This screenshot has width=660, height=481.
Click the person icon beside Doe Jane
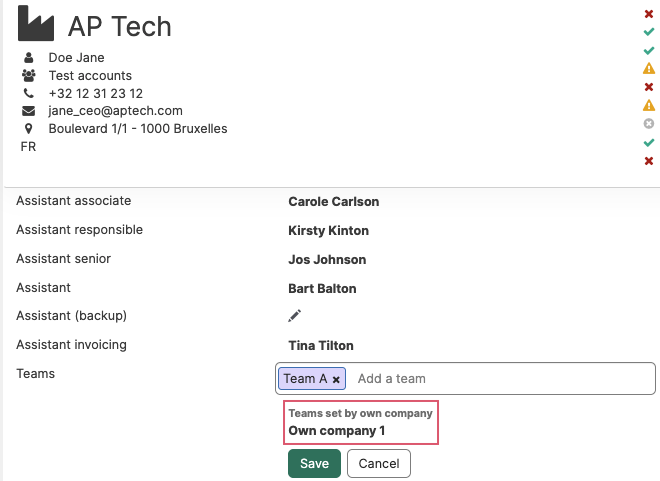pyautogui.click(x=28, y=58)
